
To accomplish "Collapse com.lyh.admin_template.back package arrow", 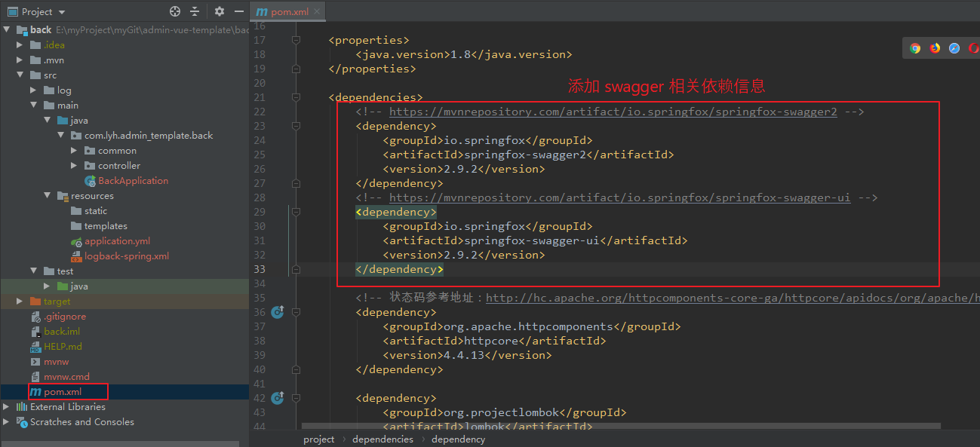I will (61, 136).
